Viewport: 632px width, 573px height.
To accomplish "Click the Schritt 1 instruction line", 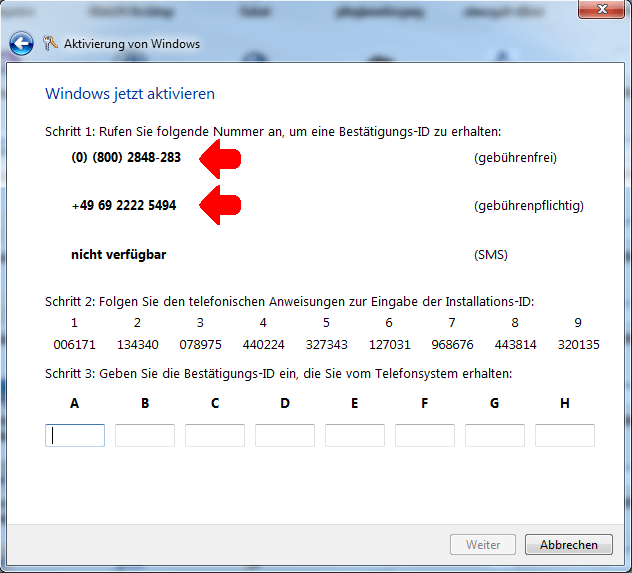I will 273,132.
